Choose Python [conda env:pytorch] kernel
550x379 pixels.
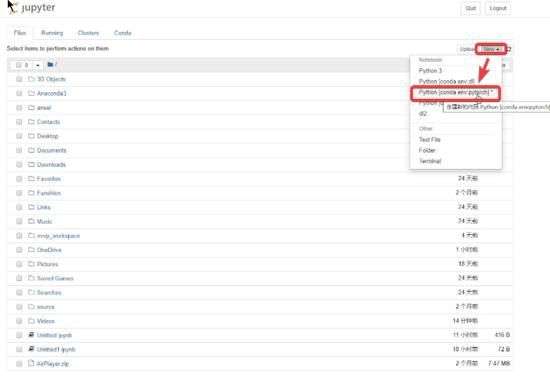pos(456,92)
